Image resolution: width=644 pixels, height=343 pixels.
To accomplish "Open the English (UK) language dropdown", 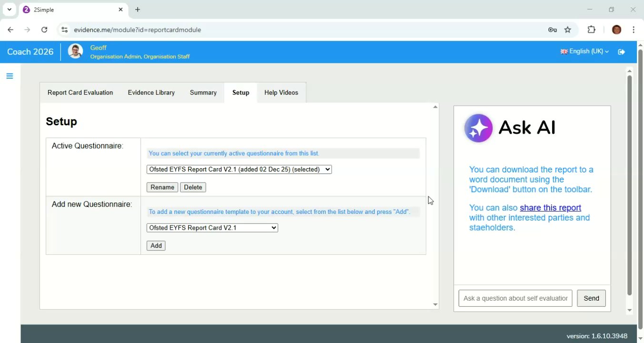I will click(x=585, y=51).
